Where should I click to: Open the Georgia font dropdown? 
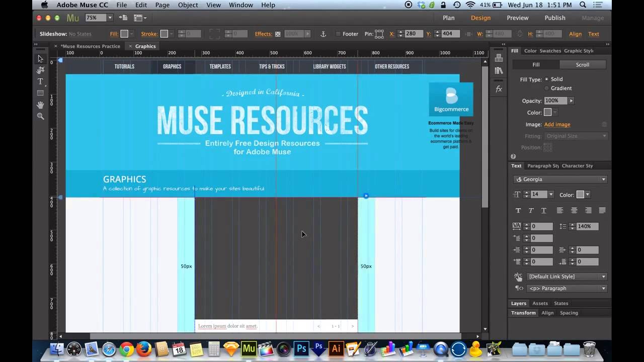(x=560, y=179)
